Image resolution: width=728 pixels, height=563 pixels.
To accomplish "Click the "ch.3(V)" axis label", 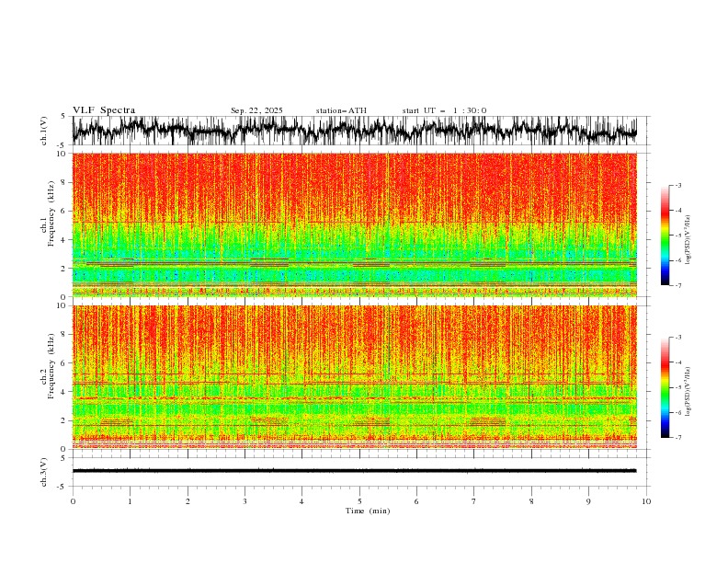I will [x=44, y=473].
